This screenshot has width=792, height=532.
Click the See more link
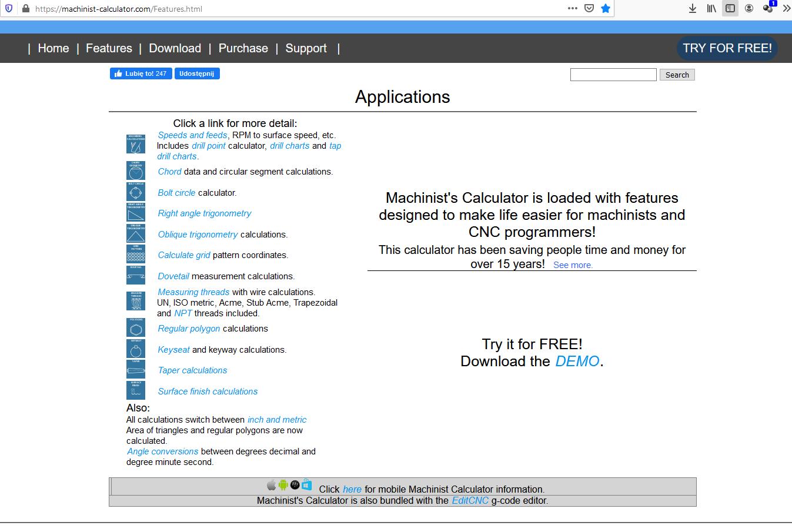point(573,265)
